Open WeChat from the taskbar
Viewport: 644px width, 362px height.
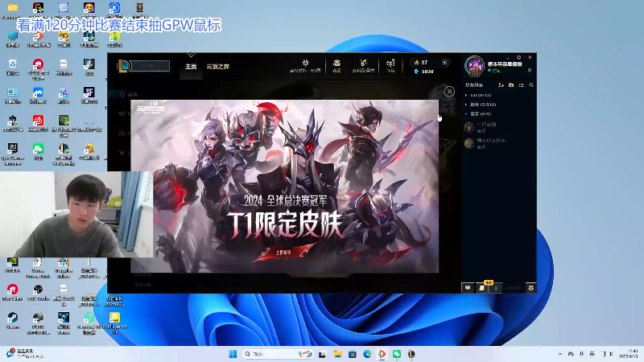tap(397, 354)
